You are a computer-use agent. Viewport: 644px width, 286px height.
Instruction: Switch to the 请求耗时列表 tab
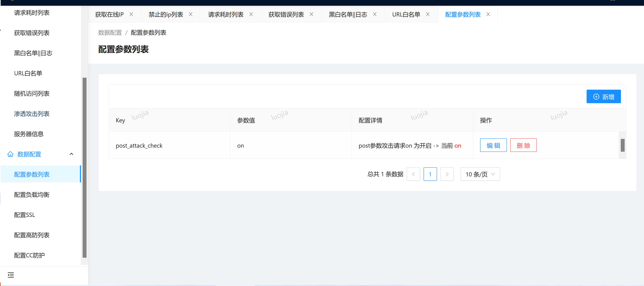pyautogui.click(x=225, y=14)
